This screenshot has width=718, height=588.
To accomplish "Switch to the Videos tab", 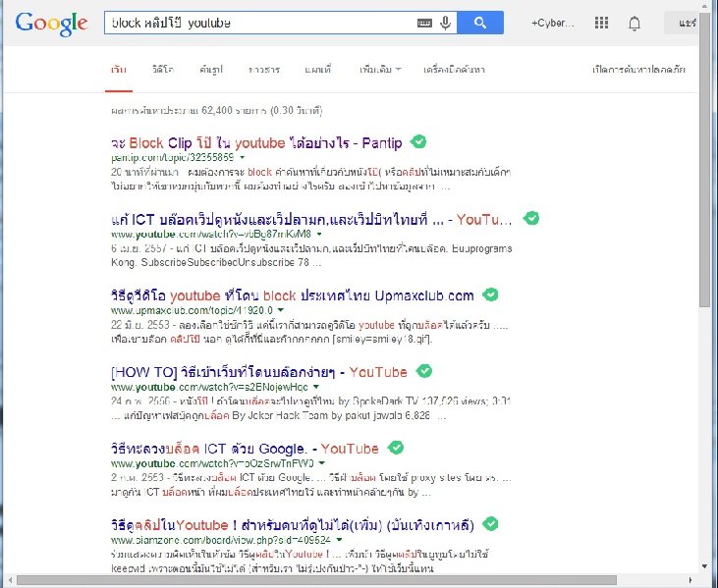I will click(x=163, y=70).
